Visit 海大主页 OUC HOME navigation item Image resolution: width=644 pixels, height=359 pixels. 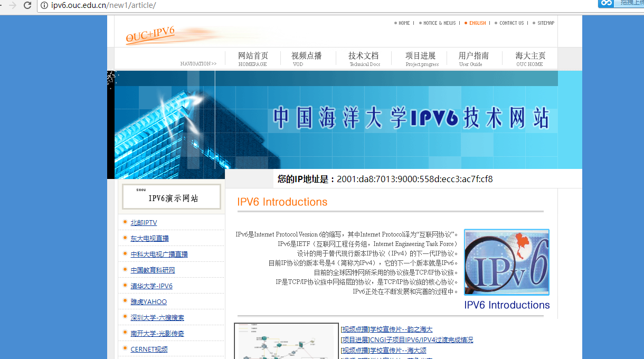pos(530,58)
